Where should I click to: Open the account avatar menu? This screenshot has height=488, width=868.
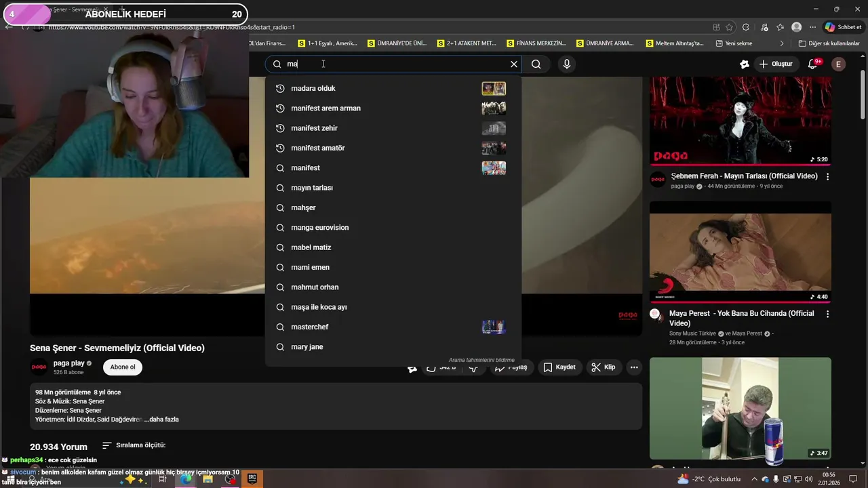click(839, 64)
